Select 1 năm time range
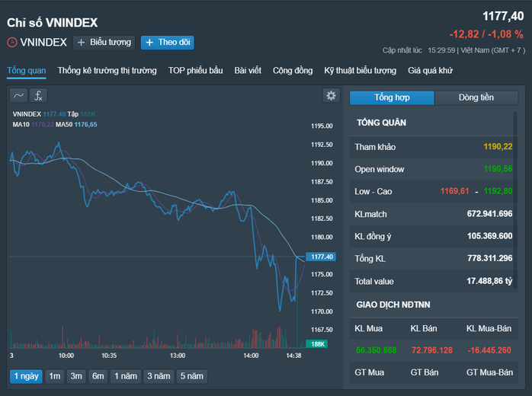The image size is (532, 396). coord(126,376)
